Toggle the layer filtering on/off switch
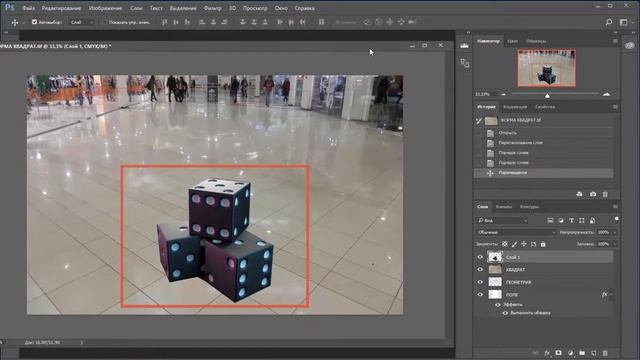640x360 pixels. tap(616, 220)
